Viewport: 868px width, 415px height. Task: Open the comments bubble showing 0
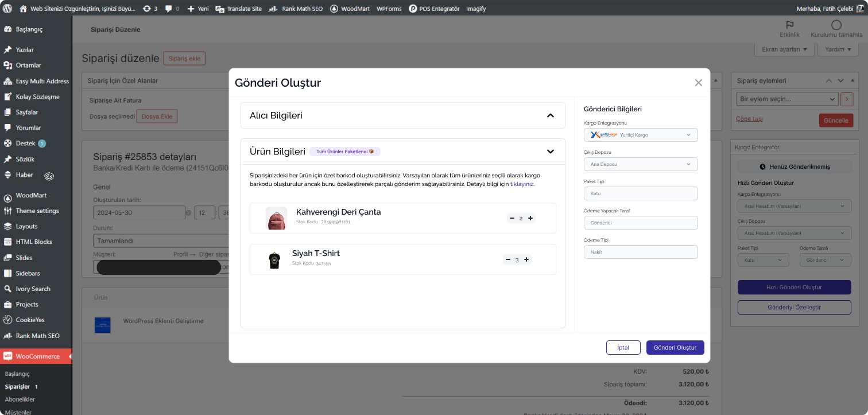tap(172, 9)
